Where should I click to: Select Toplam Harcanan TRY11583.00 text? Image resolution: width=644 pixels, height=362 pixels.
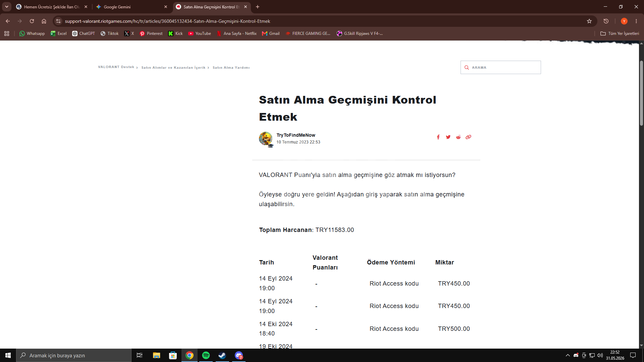pyautogui.click(x=306, y=230)
